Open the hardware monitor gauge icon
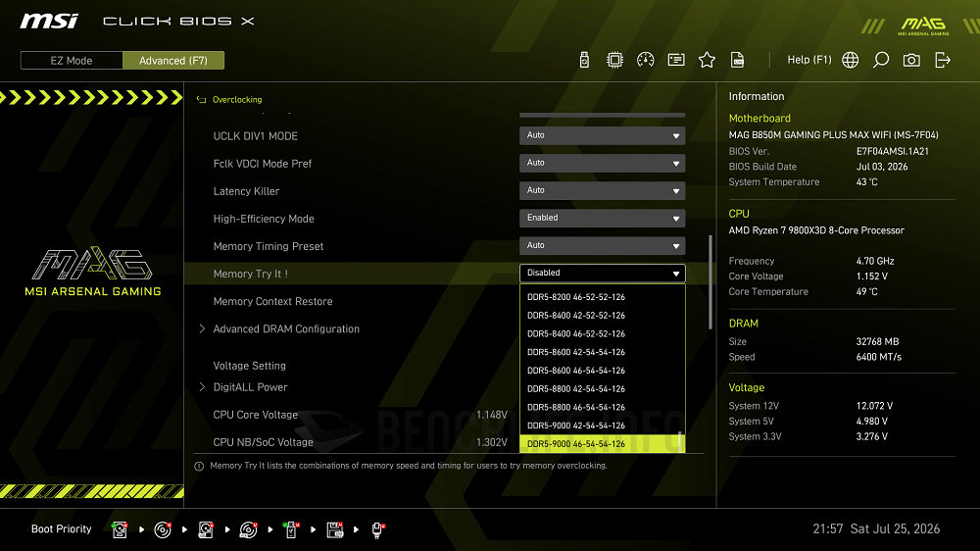 pos(646,60)
